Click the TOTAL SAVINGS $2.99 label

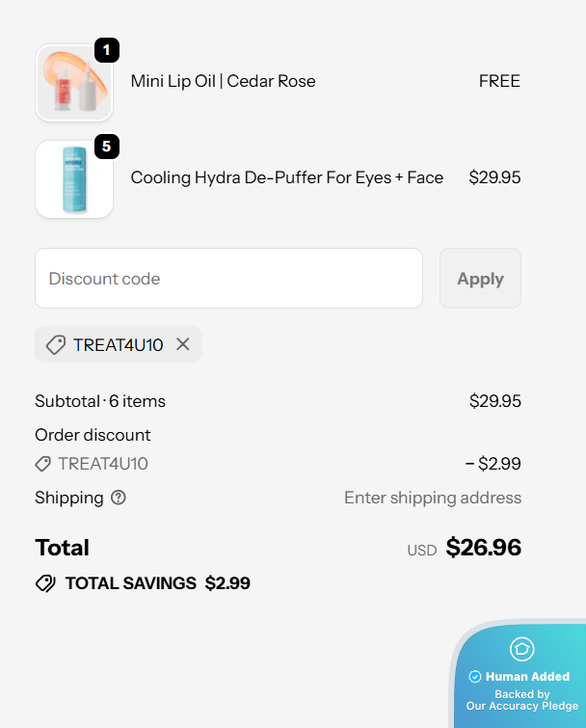[x=157, y=583]
